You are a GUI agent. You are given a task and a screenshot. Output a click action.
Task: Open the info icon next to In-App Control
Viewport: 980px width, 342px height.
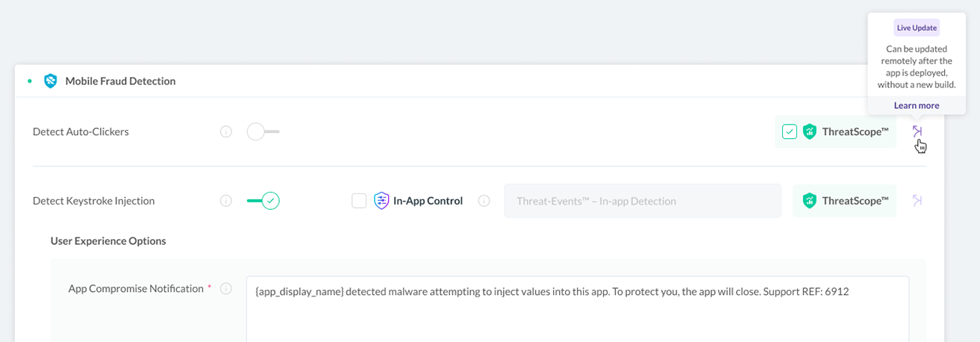484,201
